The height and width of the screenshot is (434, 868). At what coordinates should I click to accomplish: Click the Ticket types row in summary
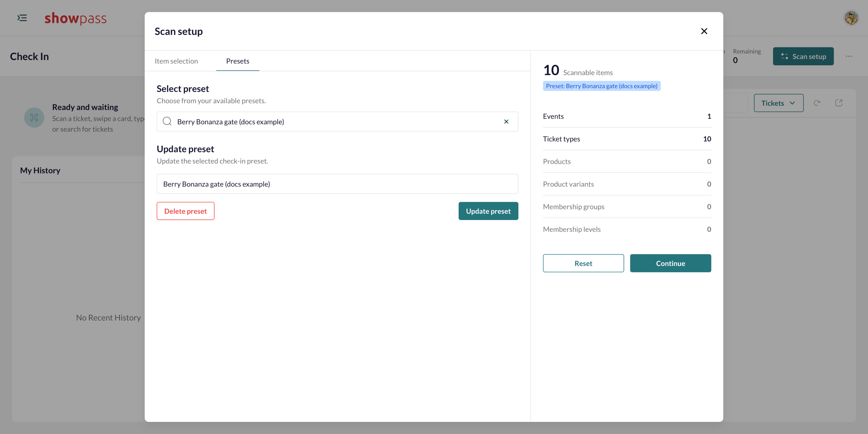point(627,139)
